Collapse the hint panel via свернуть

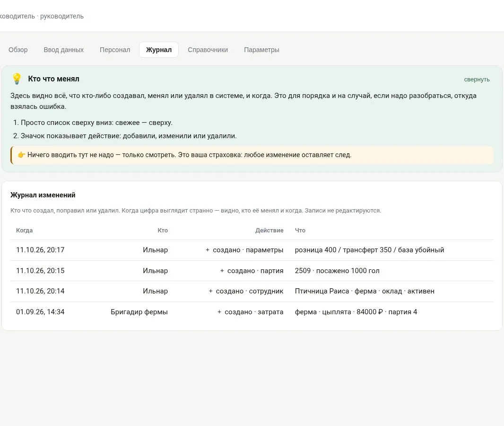(477, 80)
